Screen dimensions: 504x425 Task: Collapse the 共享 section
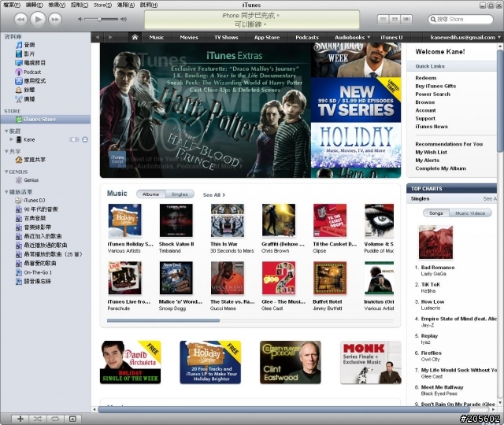click(x=6, y=151)
